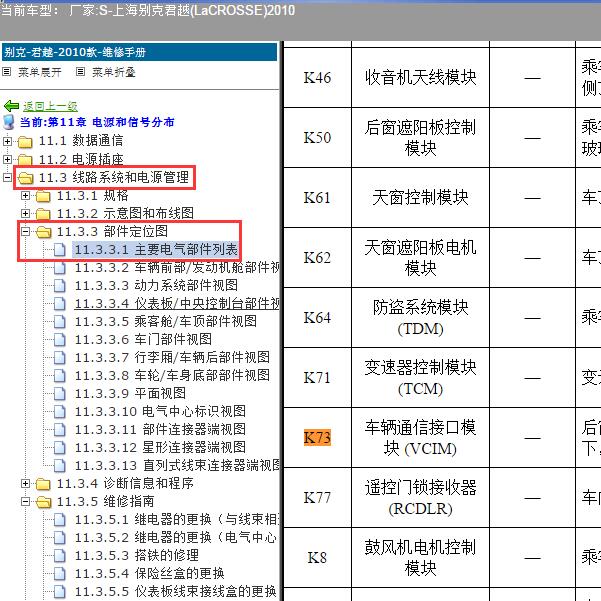
Task: Open 11.3.3.7 行李厢/车辆后部件视图
Action: tap(172, 357)
